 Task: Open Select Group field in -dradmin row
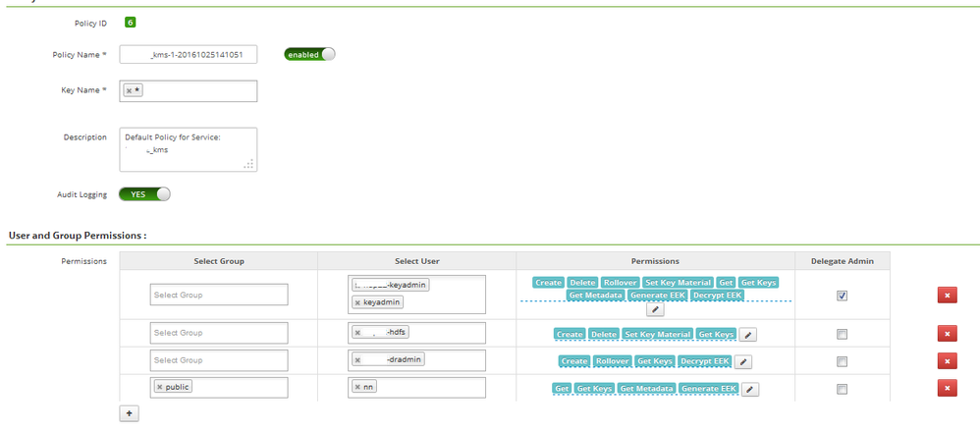coord(219,360)
